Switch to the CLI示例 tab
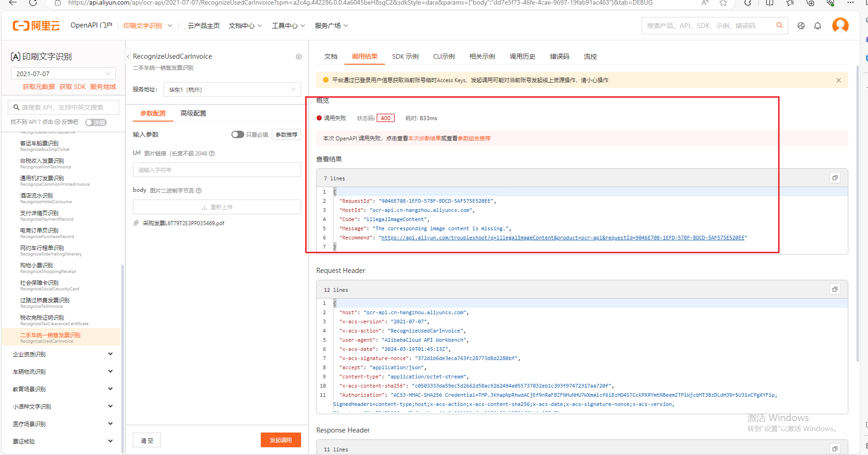This screenshot has height=455, width=868. click(x=444, y=56)
